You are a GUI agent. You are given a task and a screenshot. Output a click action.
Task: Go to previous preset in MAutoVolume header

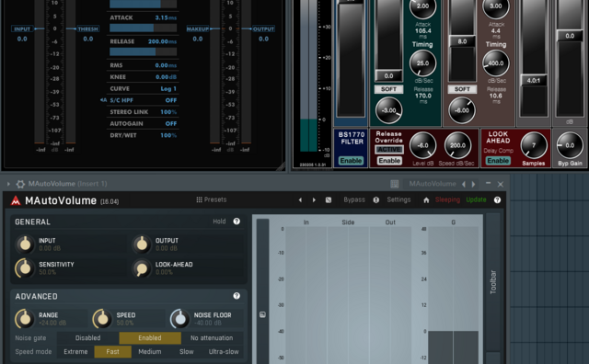300,200
